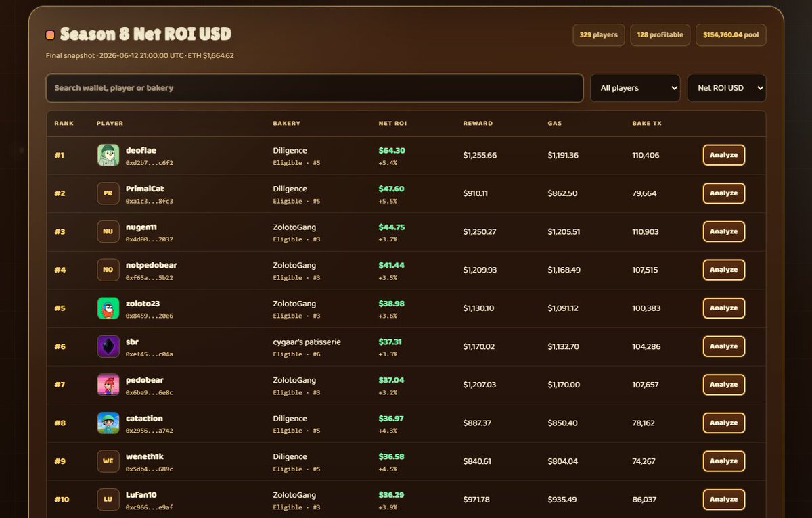Open the Net ROI USD sort dropdown

727,88
